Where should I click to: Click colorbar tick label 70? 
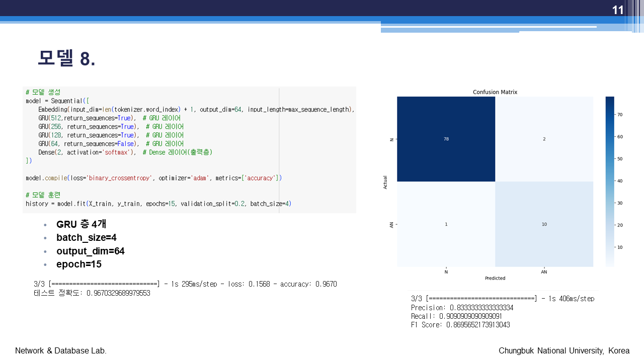click(x=619, y=115)
